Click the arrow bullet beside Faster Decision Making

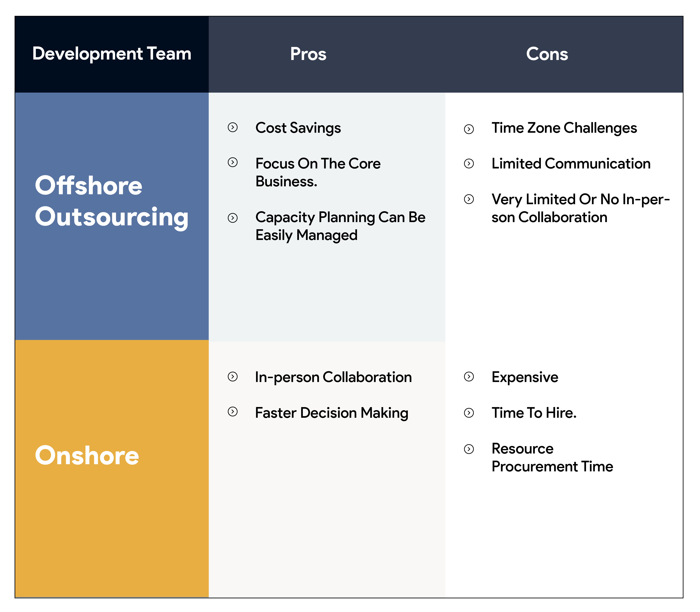tap(232, 412)
